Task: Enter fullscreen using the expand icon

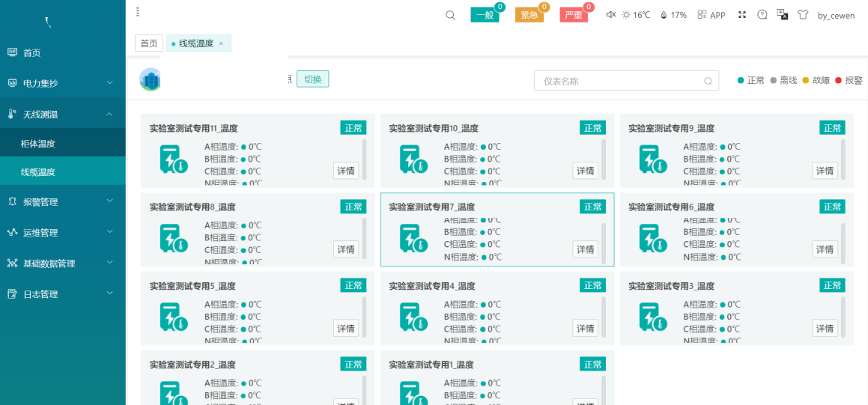Action: click(742, 15)
